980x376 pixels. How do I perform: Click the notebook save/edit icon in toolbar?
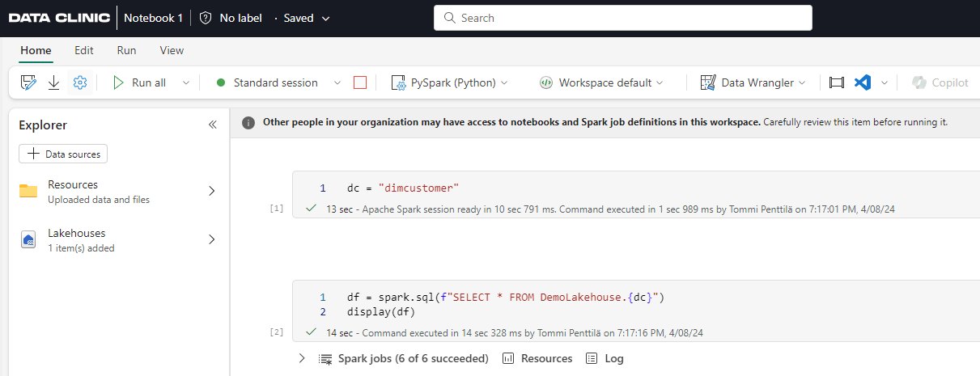[29, 82]
